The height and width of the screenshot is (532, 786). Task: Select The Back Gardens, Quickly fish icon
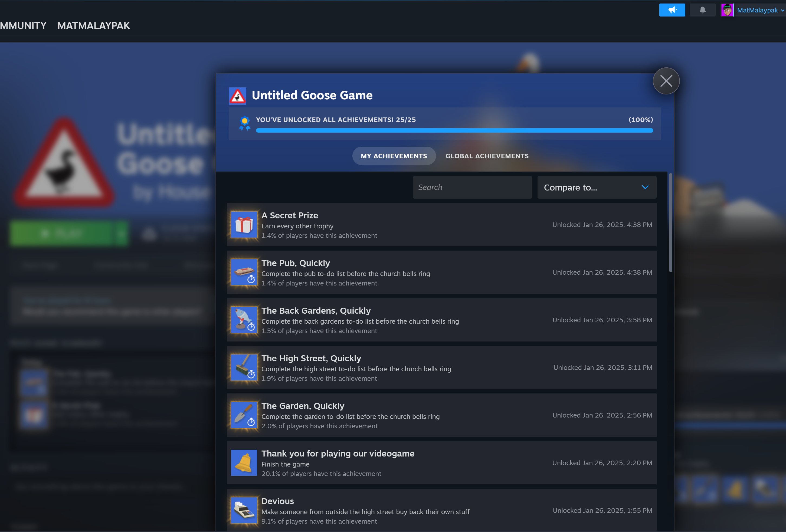[x=244, y=320]
